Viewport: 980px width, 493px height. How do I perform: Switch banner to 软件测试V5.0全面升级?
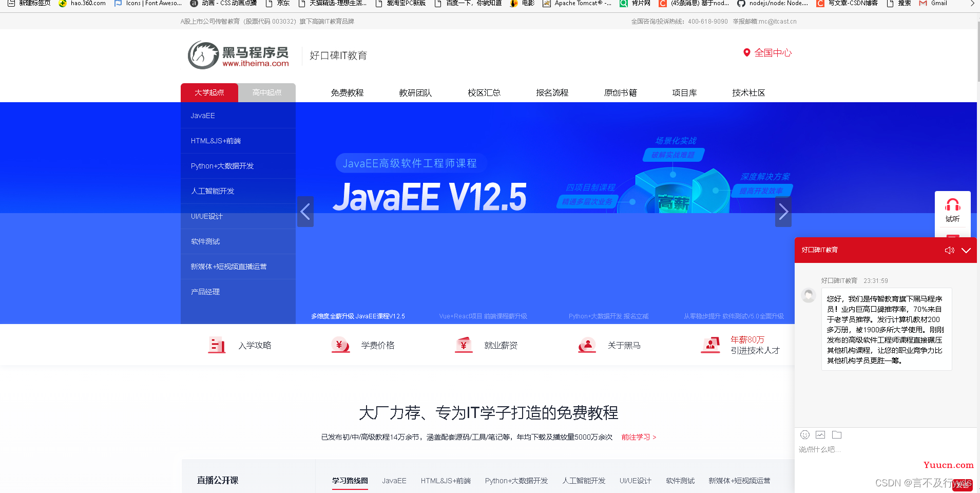click(734, 316)
